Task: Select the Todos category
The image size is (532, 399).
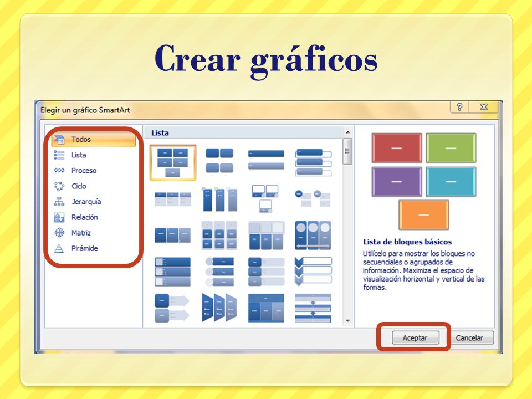Action: tap(94, 140)
